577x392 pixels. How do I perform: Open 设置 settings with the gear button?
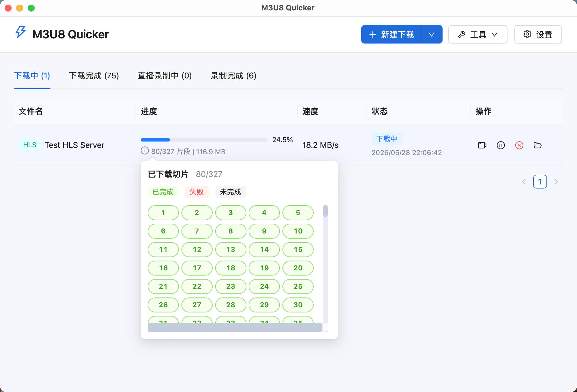538,34
